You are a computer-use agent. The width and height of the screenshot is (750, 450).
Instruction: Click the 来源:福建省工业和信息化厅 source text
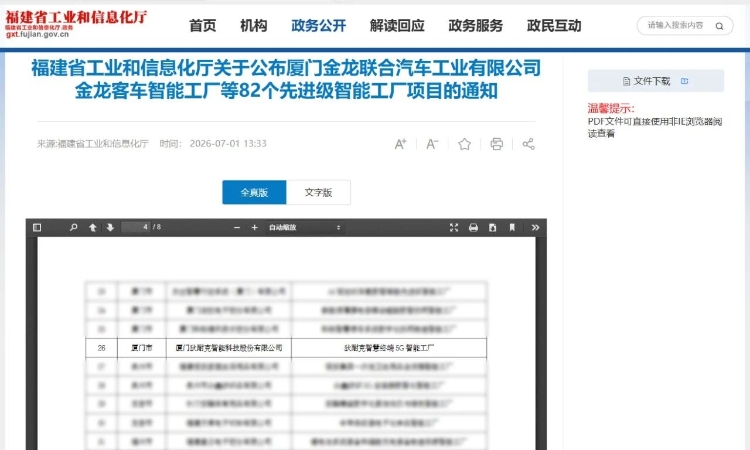(x=93, y=143)
